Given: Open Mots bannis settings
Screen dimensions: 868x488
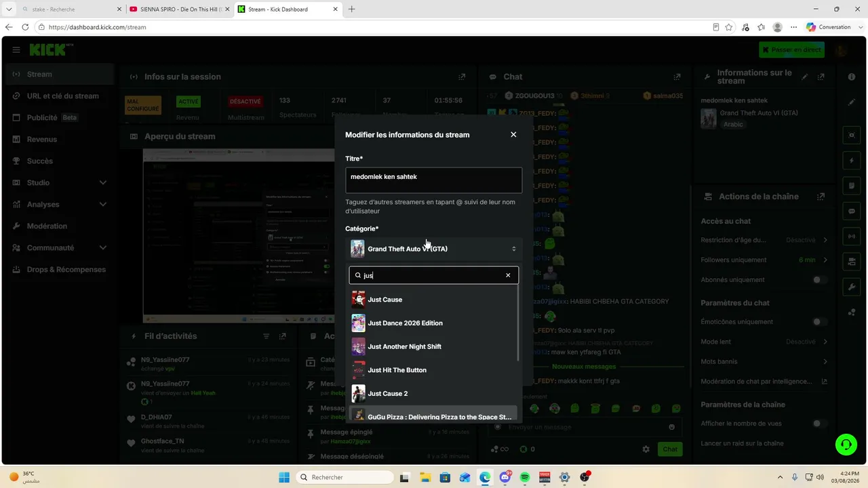Looking at the screenshot, I should tap(764, 361).
